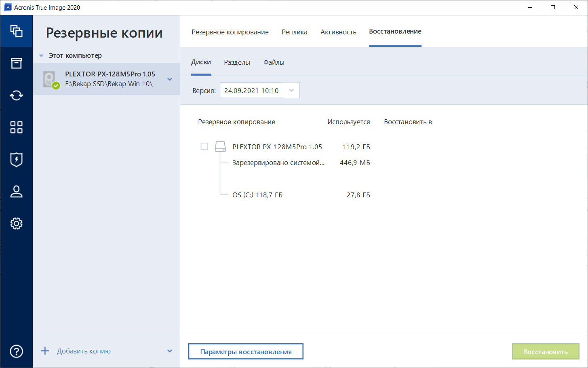
Task: Click the Используется column header
Action: tap(349, 122)
